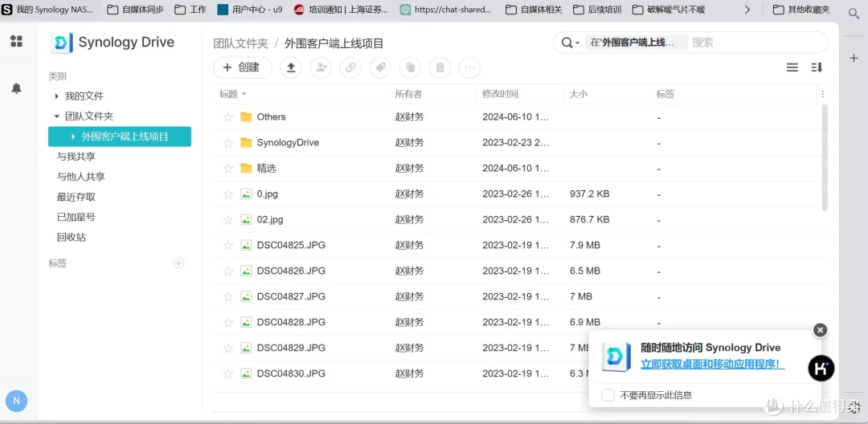Click the SynologyDrive folder icon
Viewport: 868px width, 424px height.
point(247,143)
